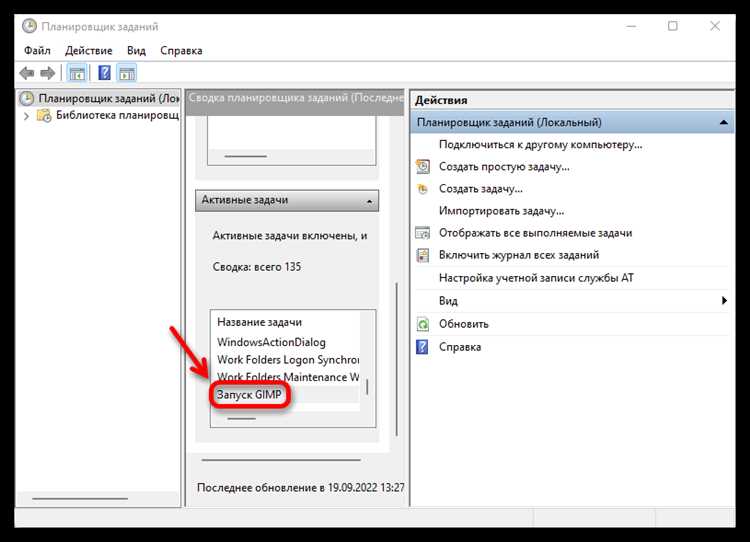Click Подключиться к другому компьютеру
750x542 pixels.
pyautogui.click(x=540, y=144)
